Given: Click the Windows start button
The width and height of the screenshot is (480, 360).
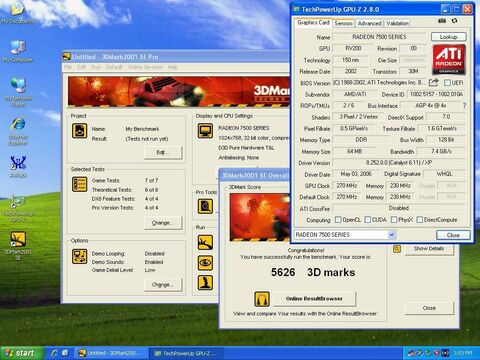Looking at the screenshot, I should (x=21, y=353).
